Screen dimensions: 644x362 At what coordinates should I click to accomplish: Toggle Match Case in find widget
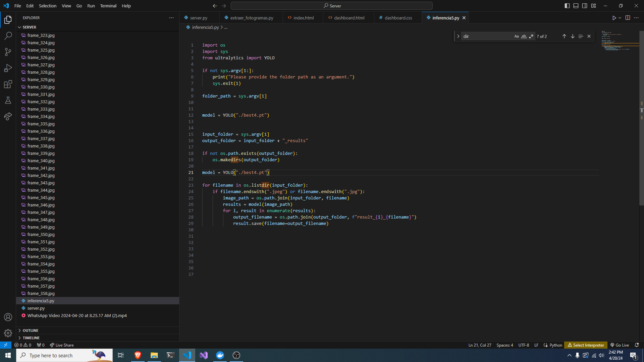[x=517, y=36]
